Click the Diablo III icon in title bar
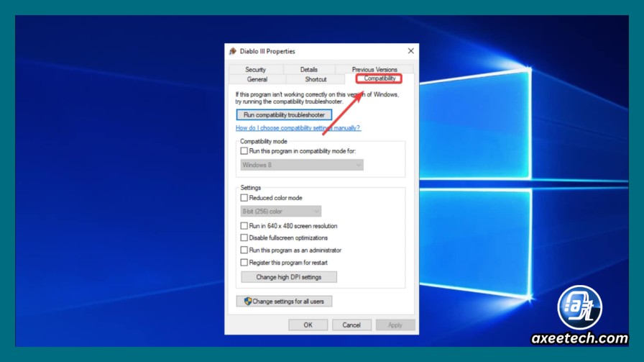This screenshot has height=362, width=644. [233, 51]
